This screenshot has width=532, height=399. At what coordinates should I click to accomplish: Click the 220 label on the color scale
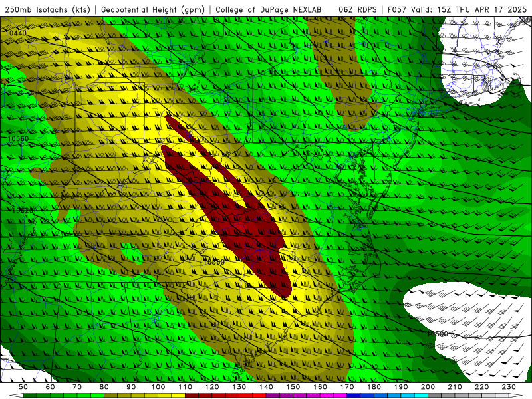pyautogui.click(x=481, y=387)
